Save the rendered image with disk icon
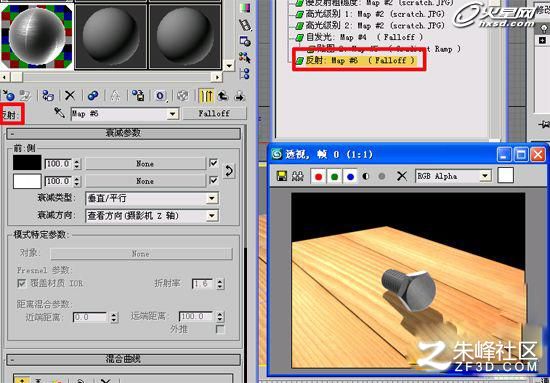Image resolution: width=550 pixels, height=383 pixels. point(281,176)
